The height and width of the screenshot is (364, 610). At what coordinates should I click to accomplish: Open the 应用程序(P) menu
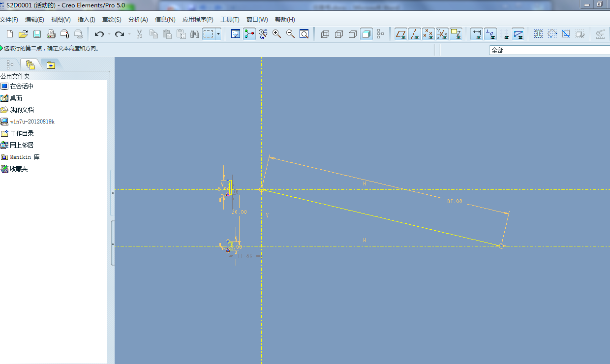(x=198, y=20)
